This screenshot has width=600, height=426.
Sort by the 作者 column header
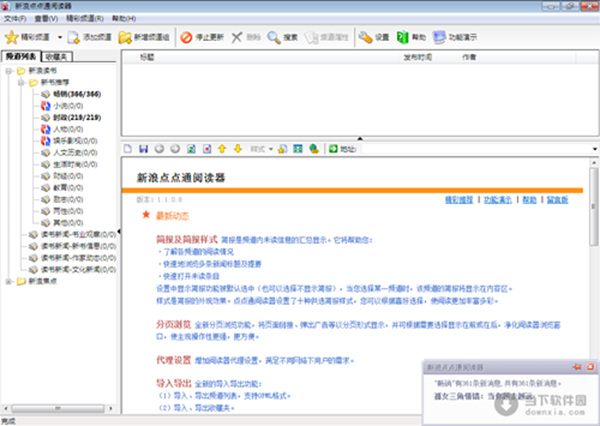point(469,57)
